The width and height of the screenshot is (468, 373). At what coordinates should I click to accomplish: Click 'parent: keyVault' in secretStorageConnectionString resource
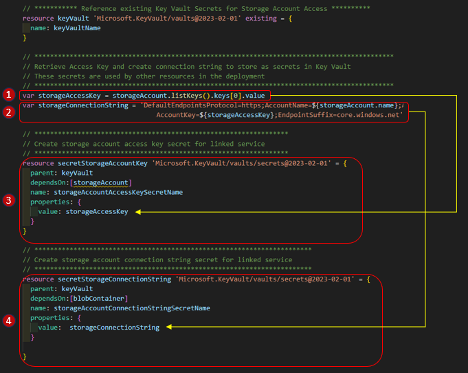click(62, 289)
